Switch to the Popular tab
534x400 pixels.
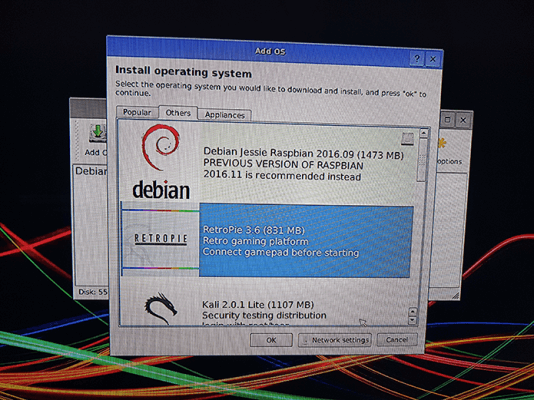pos(137,112)
